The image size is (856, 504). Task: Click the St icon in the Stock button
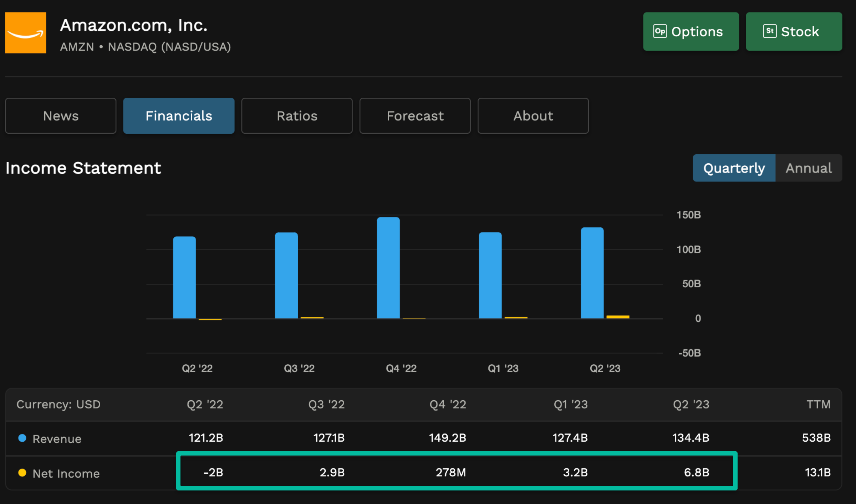tap(769, 31)
